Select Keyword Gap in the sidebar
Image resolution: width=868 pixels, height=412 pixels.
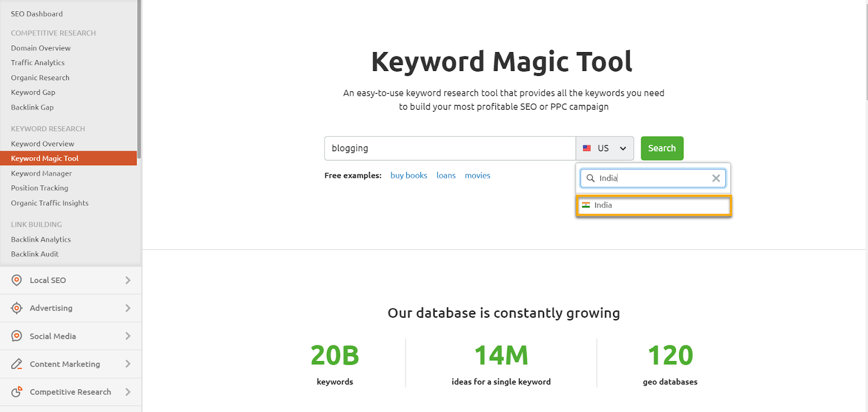coord(33,93)
